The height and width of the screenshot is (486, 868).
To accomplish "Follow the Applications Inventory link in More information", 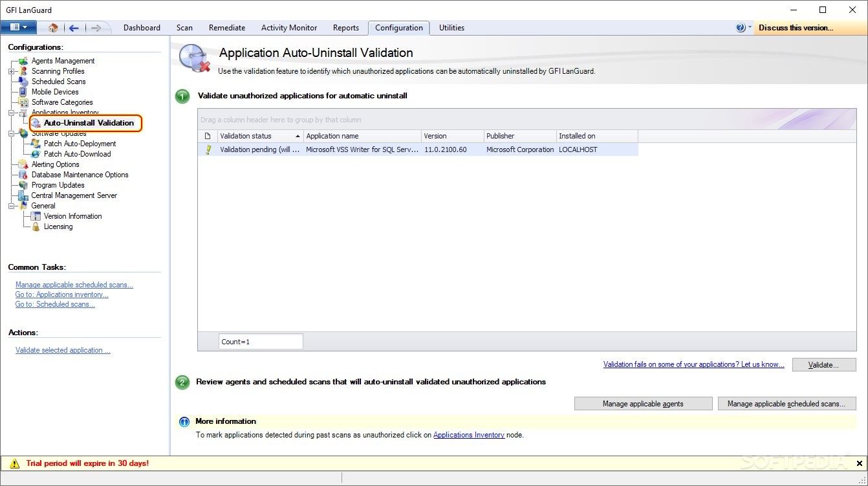I will click(469, 435).
